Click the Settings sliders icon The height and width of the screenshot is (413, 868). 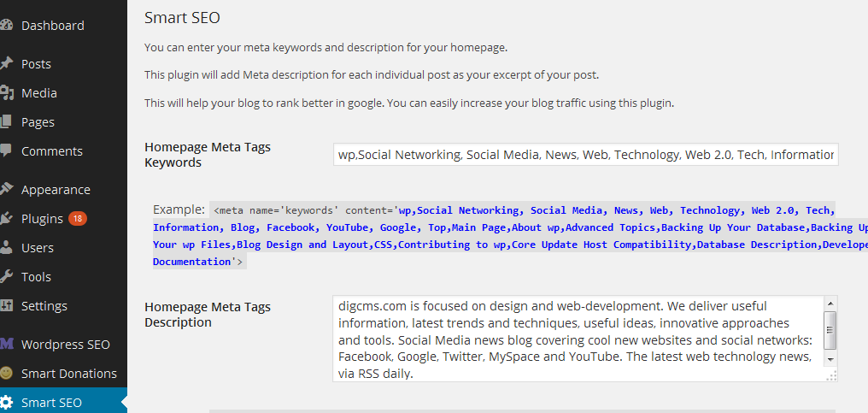pyautogui.click(x=6, y=305)
